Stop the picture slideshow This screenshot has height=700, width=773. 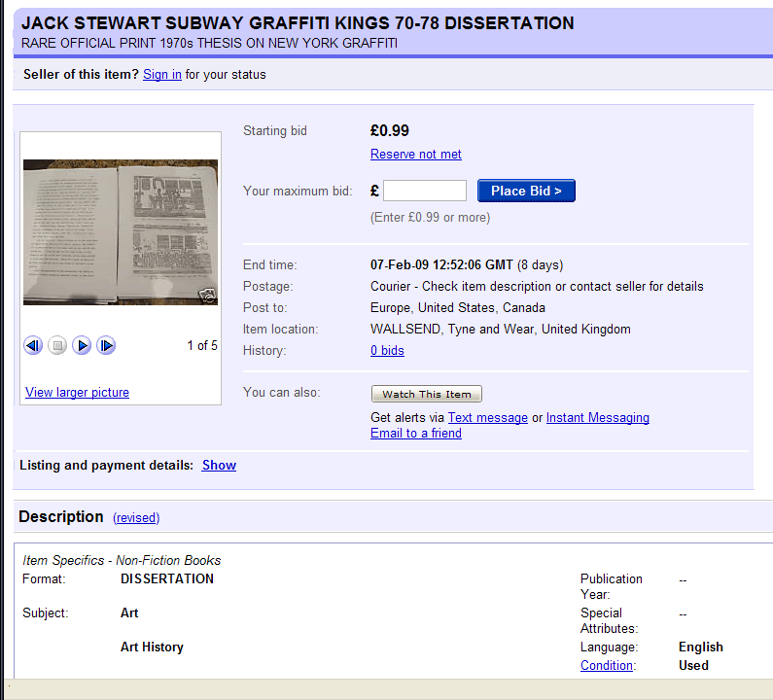pos(57,345)
